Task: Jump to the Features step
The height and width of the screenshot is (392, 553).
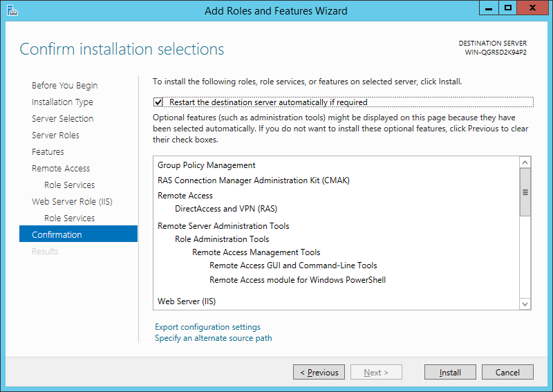Action: [48, 151]
